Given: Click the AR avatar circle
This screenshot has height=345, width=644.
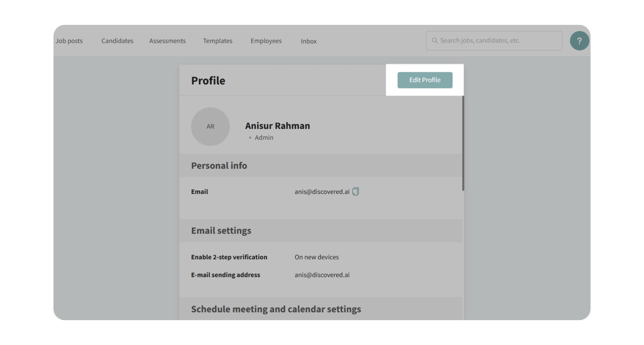Looking at the screenshot, I should coord(210,127).
